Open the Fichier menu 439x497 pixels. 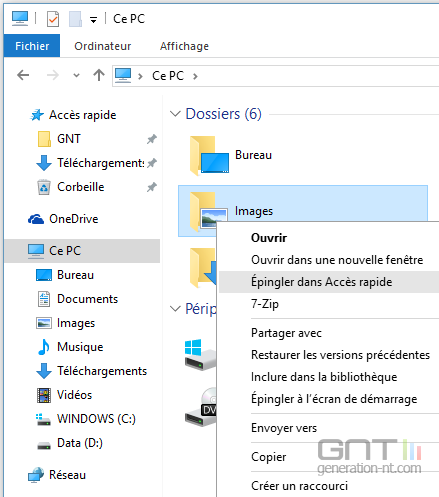click(32, 46)
